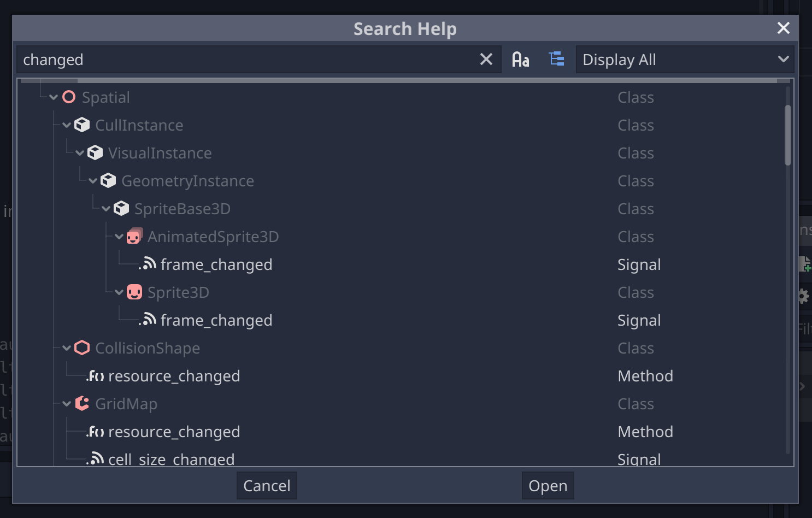Toggle case sensitive search
812x518 pixels.
[520, 59]
